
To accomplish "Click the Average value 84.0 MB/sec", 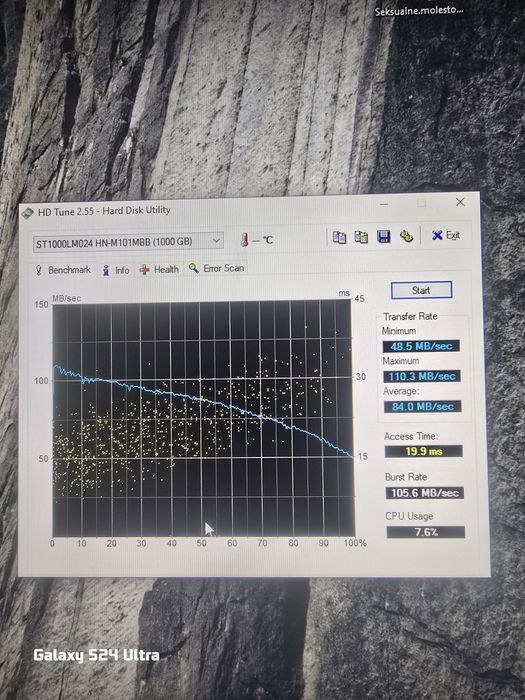I will point(422,407).
